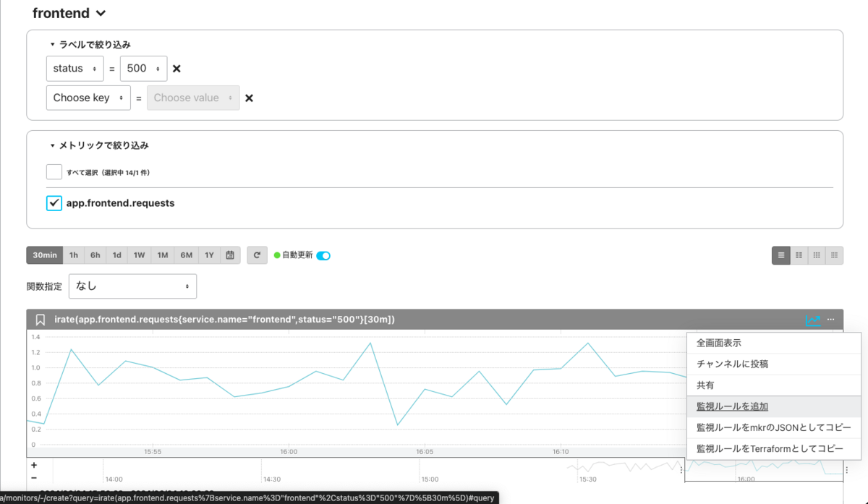The width and height of the screenshot is (868, 504).
Task: Expand the frontend service selector
Action: 69,13
